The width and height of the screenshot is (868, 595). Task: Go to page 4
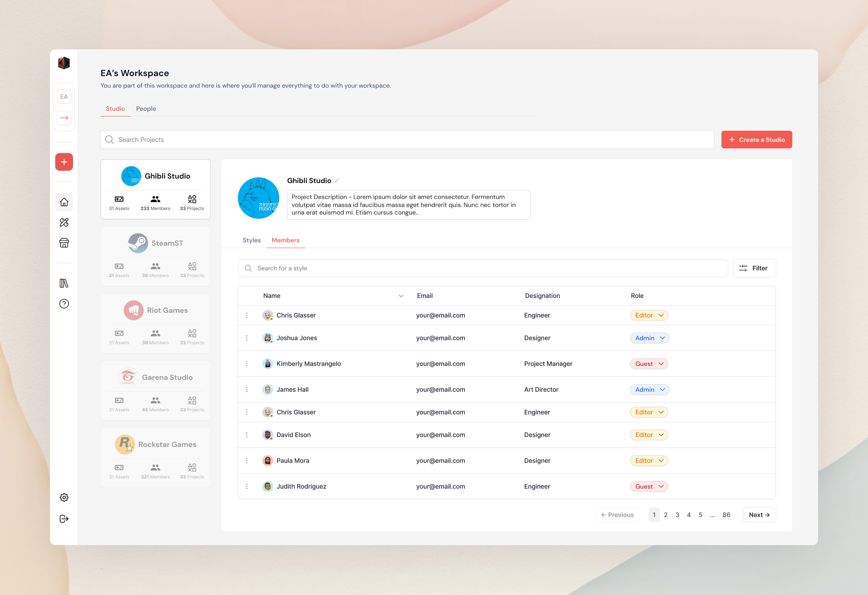[x=689, y=515]
